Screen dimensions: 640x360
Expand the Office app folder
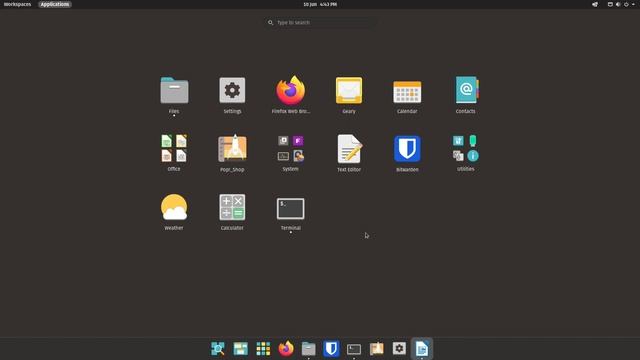pos(174,153)
